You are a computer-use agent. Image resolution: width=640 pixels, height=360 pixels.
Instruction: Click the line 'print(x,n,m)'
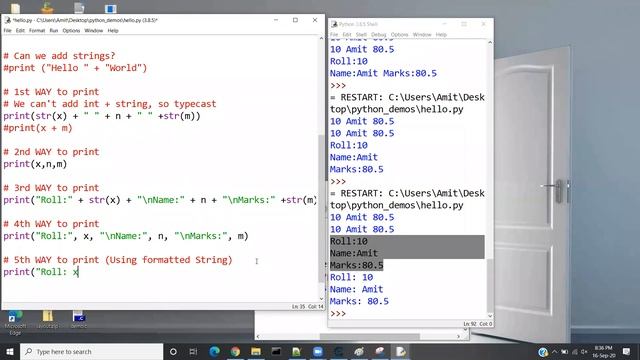click(x=35, y=164)
